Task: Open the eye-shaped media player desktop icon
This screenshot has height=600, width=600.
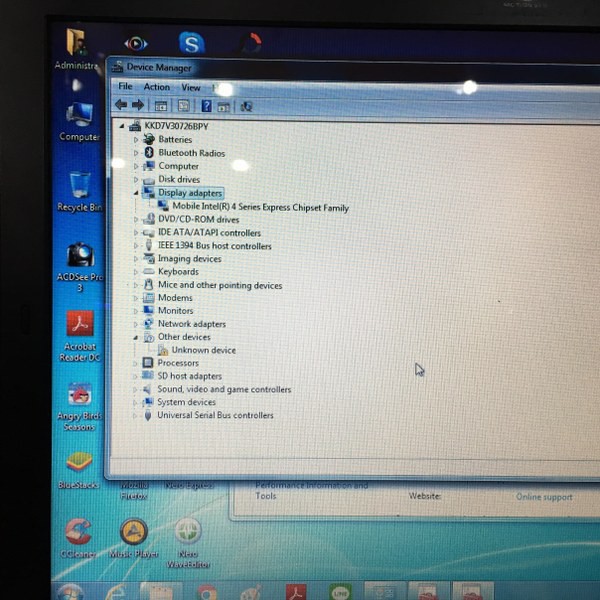Action: [136, 44]
